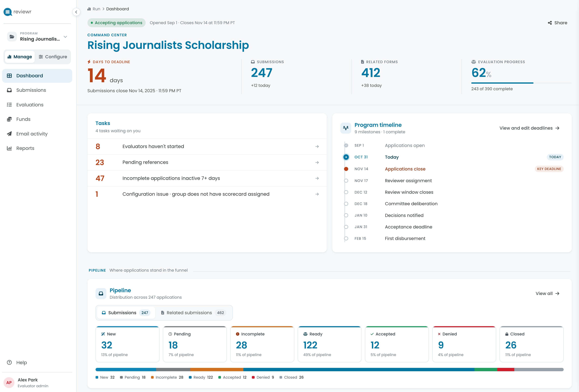The width and height of the screenshot is (579, 392).
Task: Click the Help question mark icon
Action: point(9,362)
